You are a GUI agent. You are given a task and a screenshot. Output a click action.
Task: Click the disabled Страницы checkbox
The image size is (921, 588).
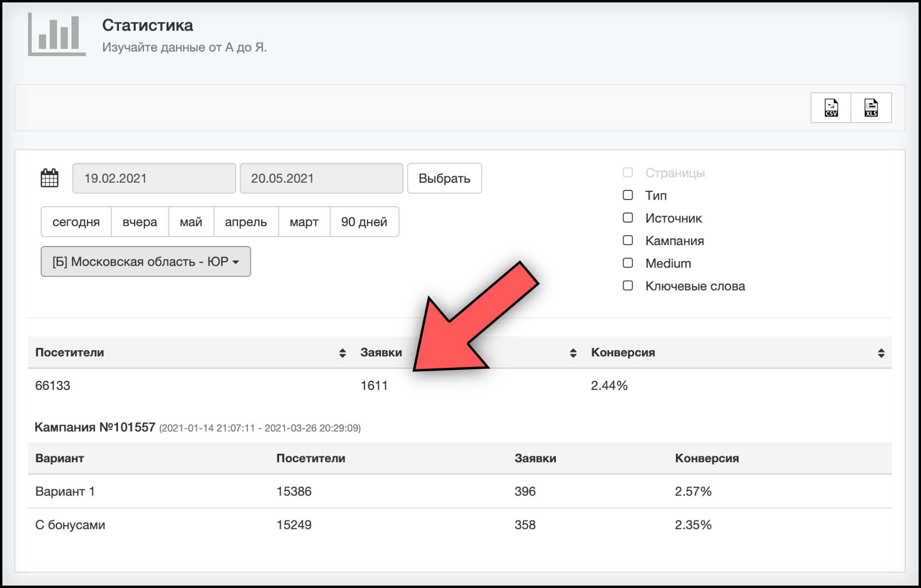[x=627, y=172]
